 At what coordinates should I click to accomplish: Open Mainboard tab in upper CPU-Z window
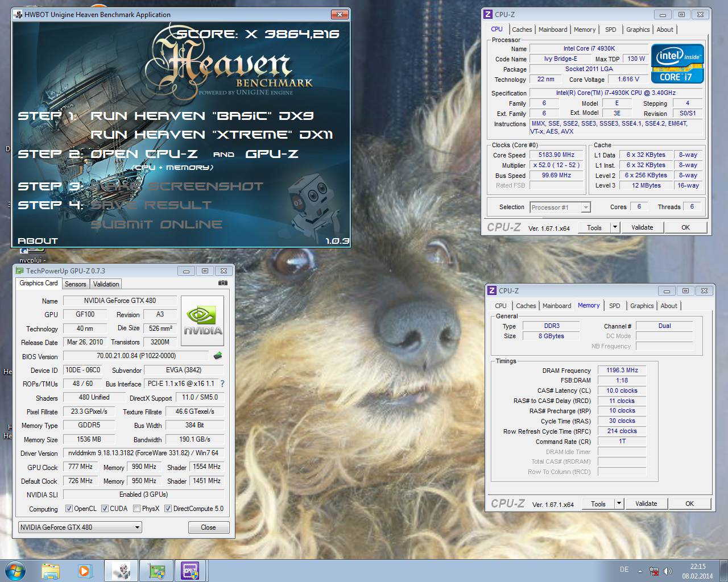pyautogui.click(x=553, y=30)
